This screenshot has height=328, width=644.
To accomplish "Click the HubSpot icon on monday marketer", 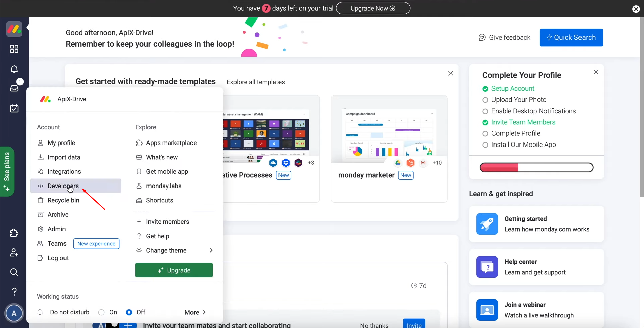I will [410, 163].
